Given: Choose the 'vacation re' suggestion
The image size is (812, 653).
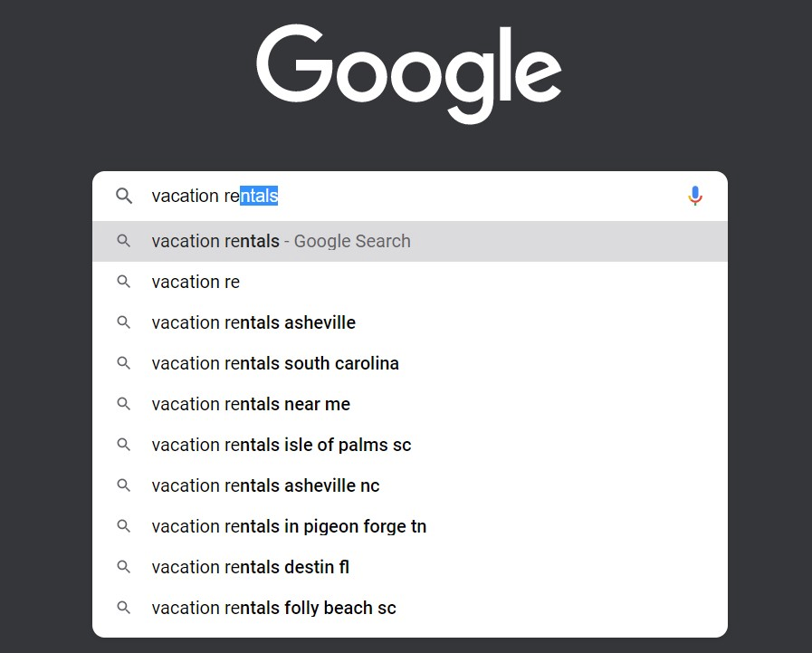Looking at the screenshot, I should coord(410,282).
